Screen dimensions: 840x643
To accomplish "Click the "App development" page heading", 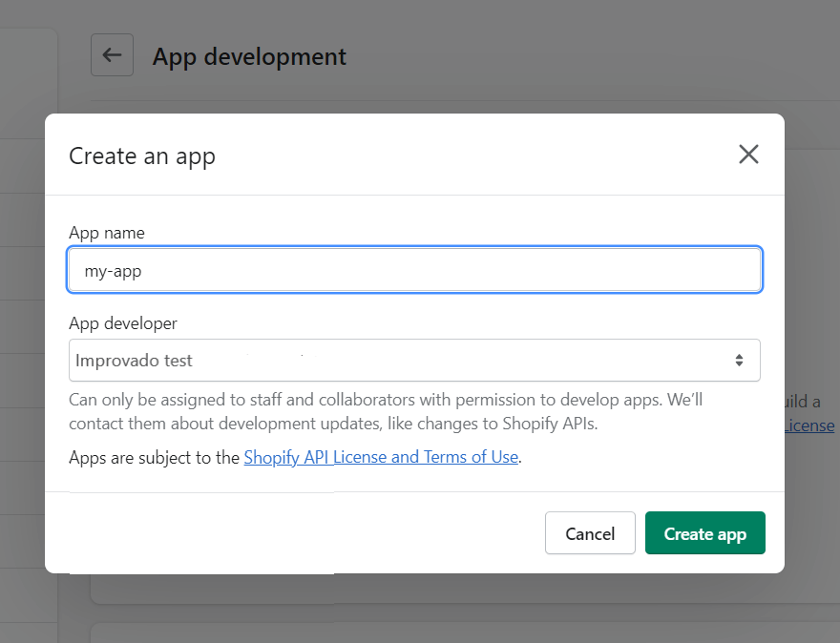I will (249, 56).
